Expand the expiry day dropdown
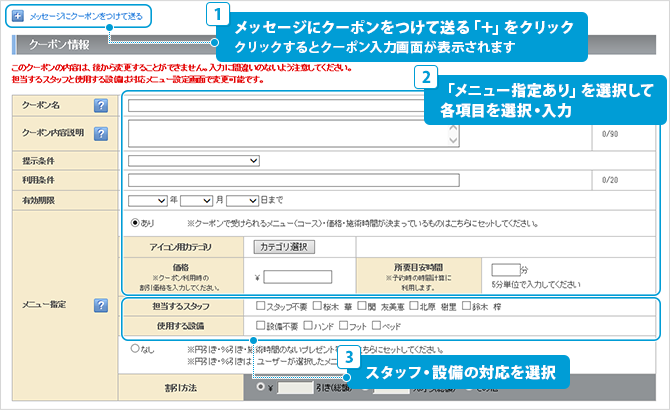The image size is (670, 410). [243, 200]
